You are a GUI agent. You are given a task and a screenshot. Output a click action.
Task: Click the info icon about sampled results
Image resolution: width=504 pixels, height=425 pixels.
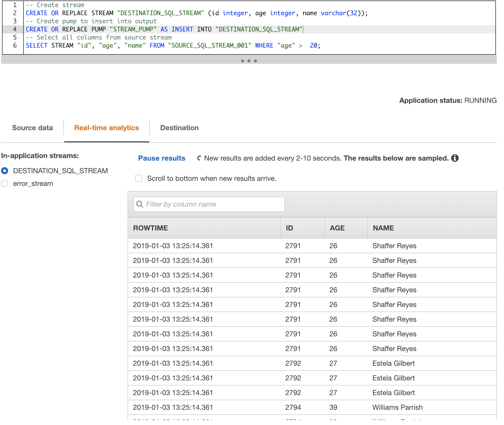point(455,158)
